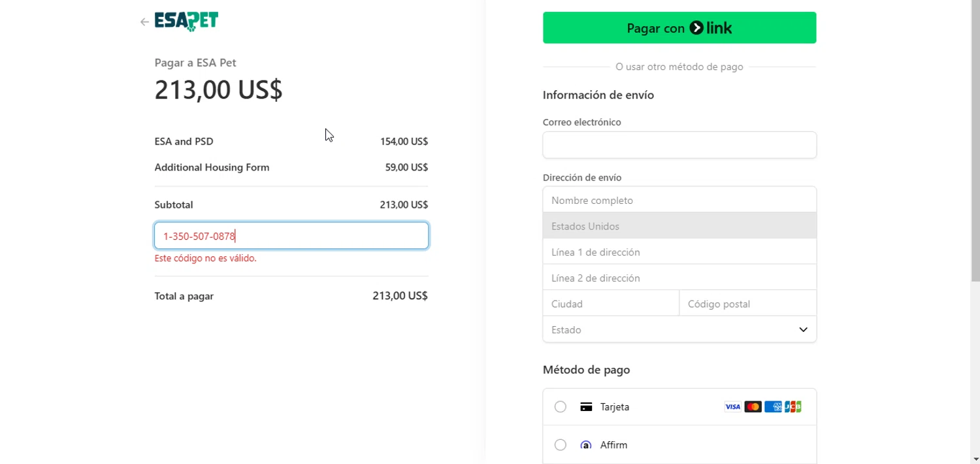Click the American Express icon
980x464 pixels.
(773, 407)
